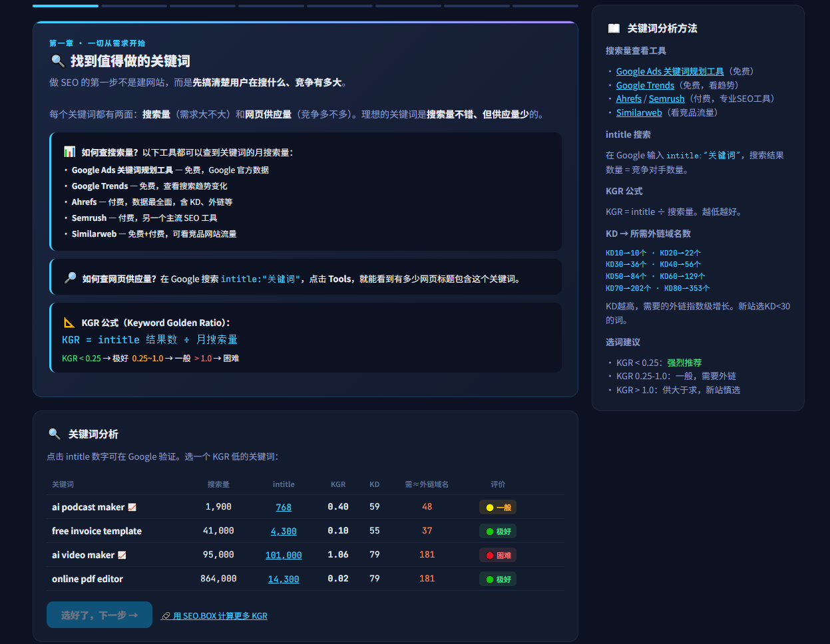Select the free invoice template keyword row

(x=306, y=531)
